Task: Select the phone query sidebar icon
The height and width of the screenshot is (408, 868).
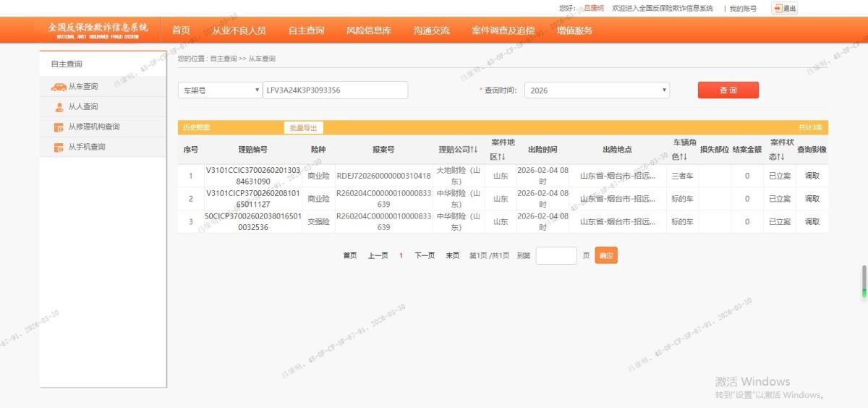Action: point(59,148)
